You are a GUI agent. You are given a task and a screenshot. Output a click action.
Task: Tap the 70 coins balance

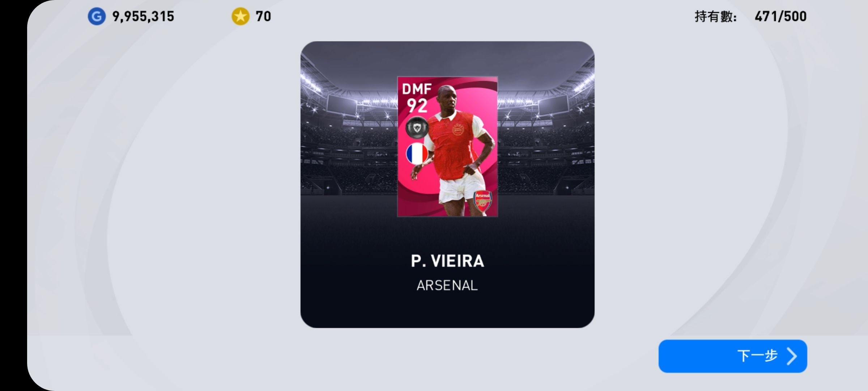pyautogui.click(x=263, y=16)
